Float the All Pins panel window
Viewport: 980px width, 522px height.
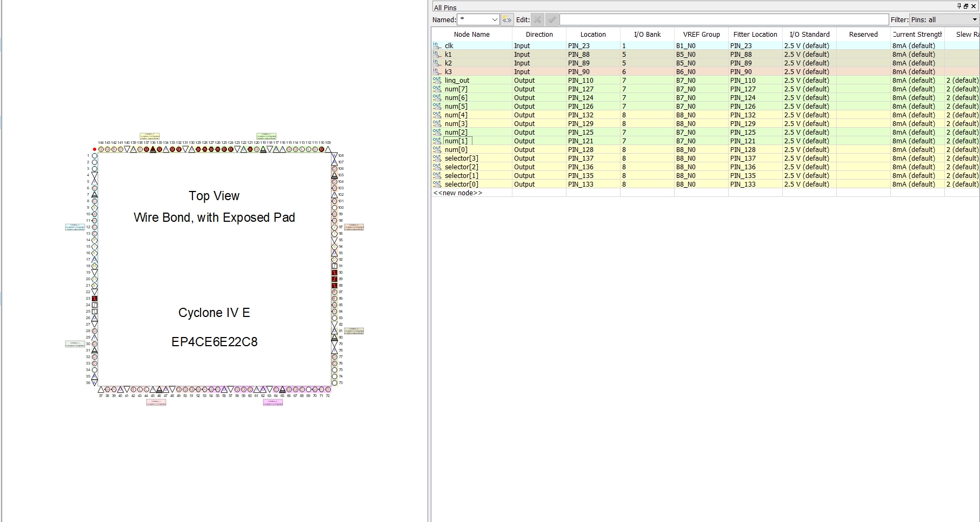(x=966, y=6)
